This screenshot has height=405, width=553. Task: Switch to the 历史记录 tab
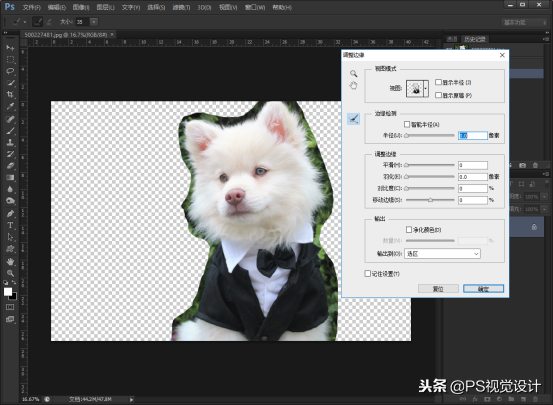pyautogui.click(x=475, y=39)
